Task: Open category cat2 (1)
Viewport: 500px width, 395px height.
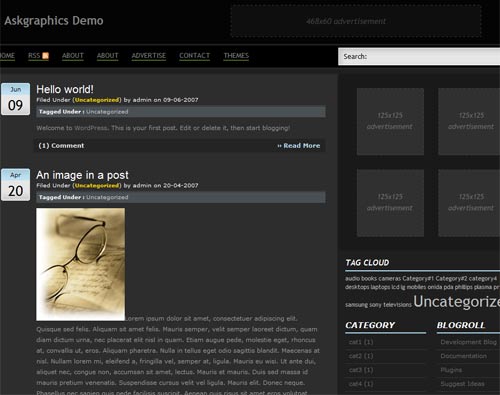Action: (361, 356)
